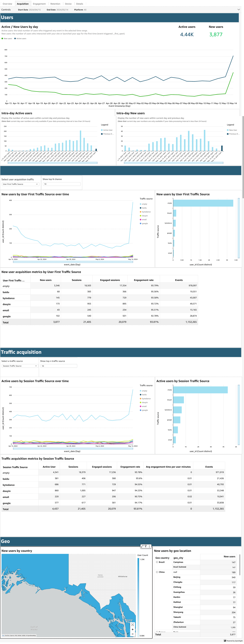Image resolution: width=244 pixels, height=644 pixels.
Task: Click the Powered by QuickSight link
Action: coord(234,641)
